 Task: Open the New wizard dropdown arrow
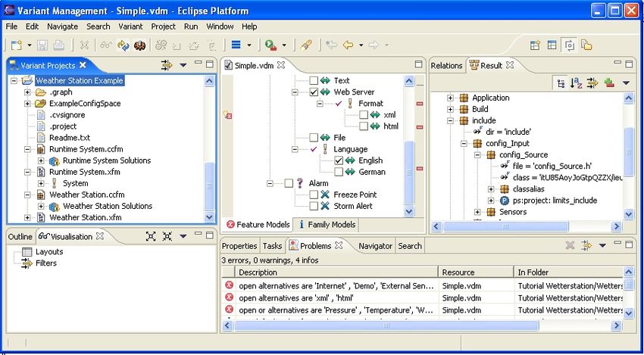tap(30, 45)
